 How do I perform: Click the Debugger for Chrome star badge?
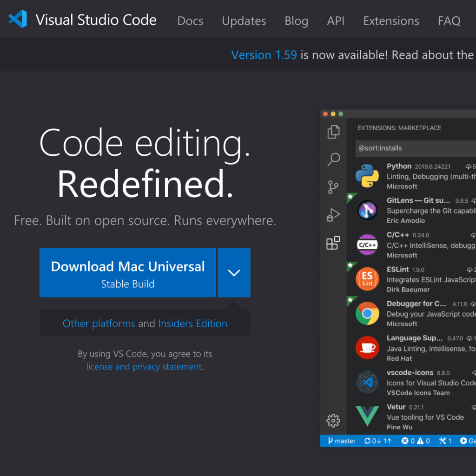(x=350, y=300)
